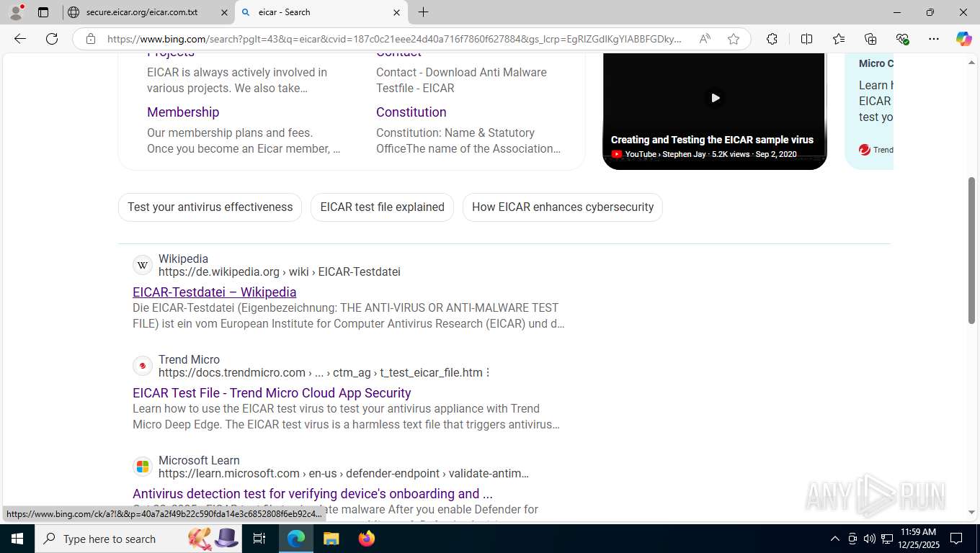Open Split screen view icon

coord(807,39)
